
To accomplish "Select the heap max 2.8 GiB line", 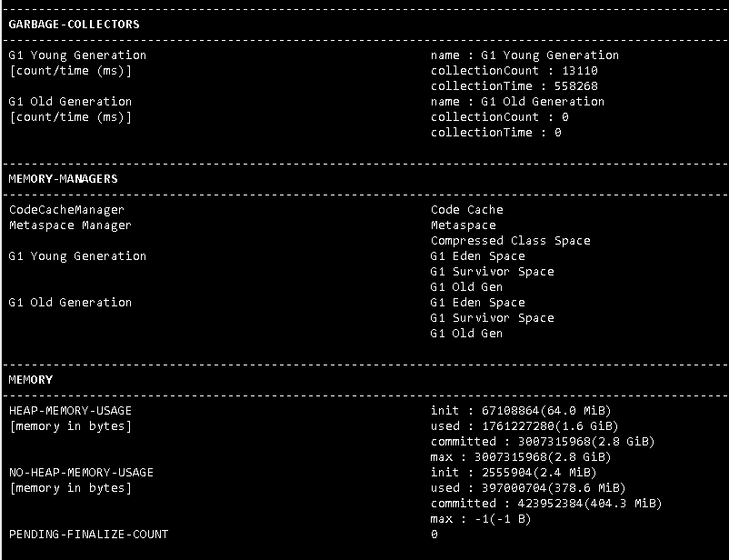I will [521, 456].
